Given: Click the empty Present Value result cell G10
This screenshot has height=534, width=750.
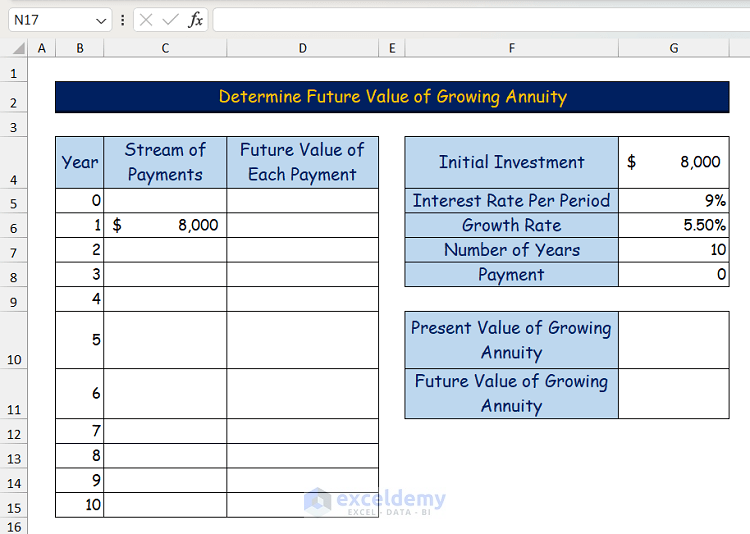Looking at the screenshot, I should tap(673, 340).
